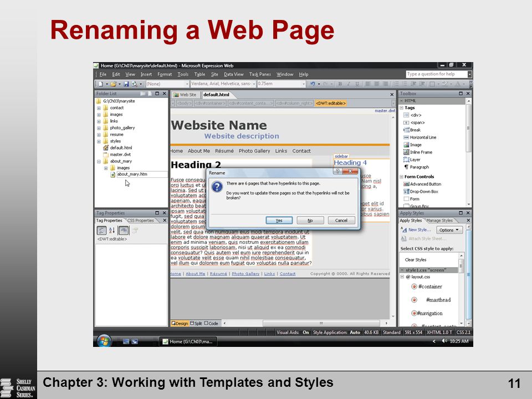
Task: Collapse the Tags section in Toolbox
Action: (x=401, y=108)
